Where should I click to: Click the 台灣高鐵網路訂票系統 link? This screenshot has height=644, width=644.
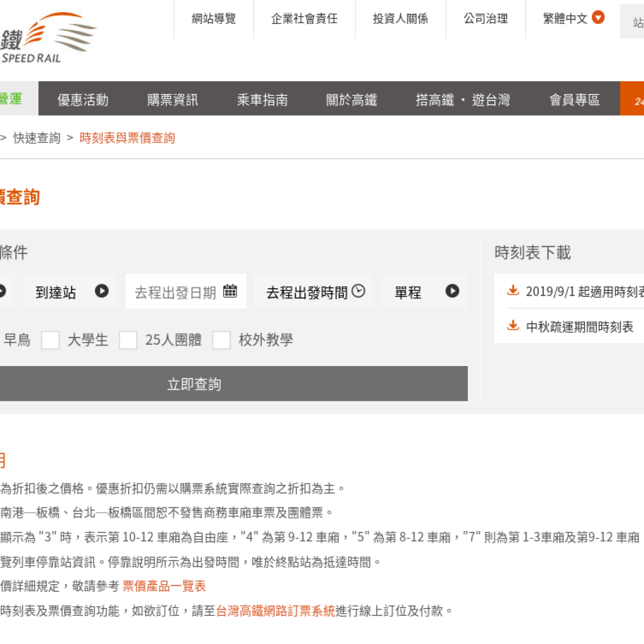point(274,610)
